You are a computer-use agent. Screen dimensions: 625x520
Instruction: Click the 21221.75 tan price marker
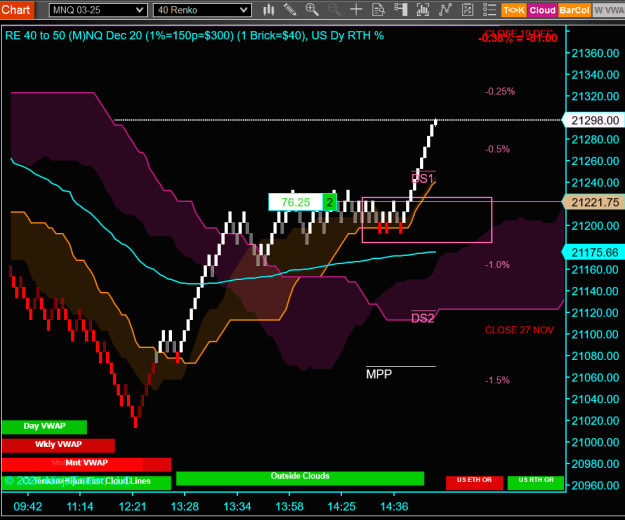593,202
